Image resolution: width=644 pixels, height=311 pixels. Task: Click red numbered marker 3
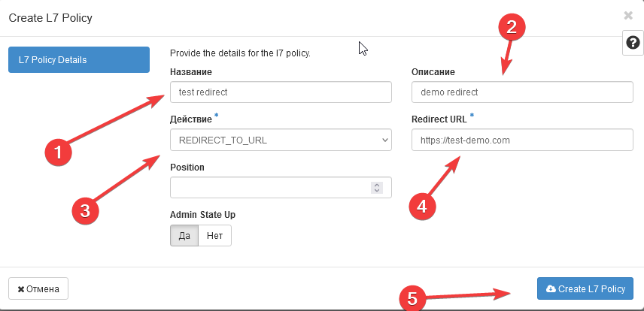point(85,211)
